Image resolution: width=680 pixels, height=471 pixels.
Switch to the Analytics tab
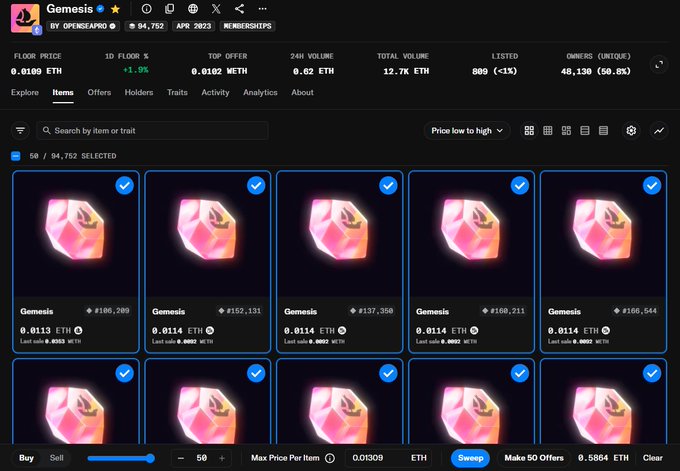pyautogui.click(x=260, y=92)
